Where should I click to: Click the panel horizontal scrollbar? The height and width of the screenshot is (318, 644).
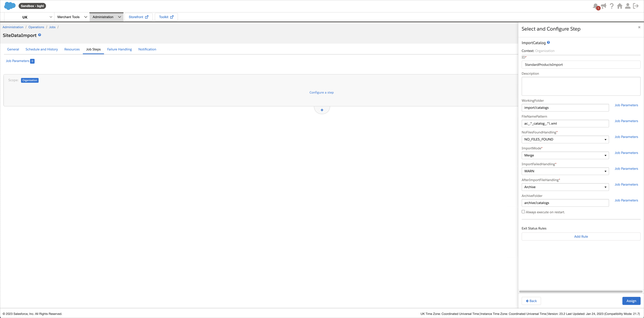click(x=581, y=291)
